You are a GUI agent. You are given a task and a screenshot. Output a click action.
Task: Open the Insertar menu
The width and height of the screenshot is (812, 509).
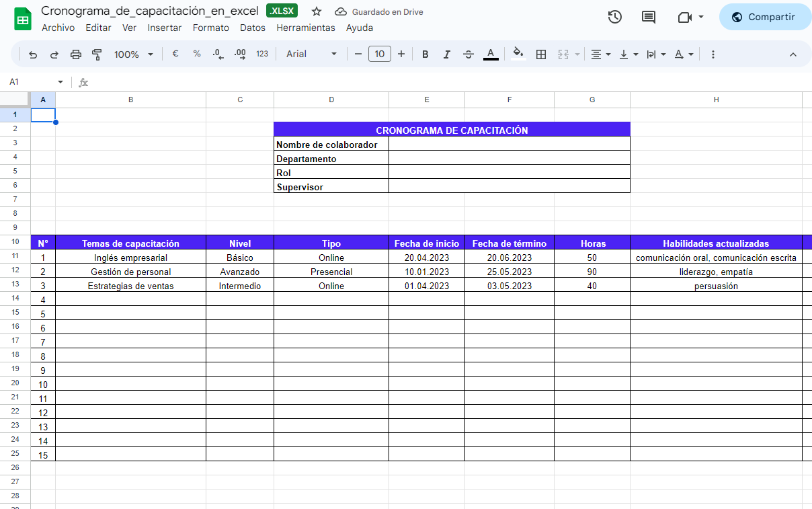click(x=164, y=28)
